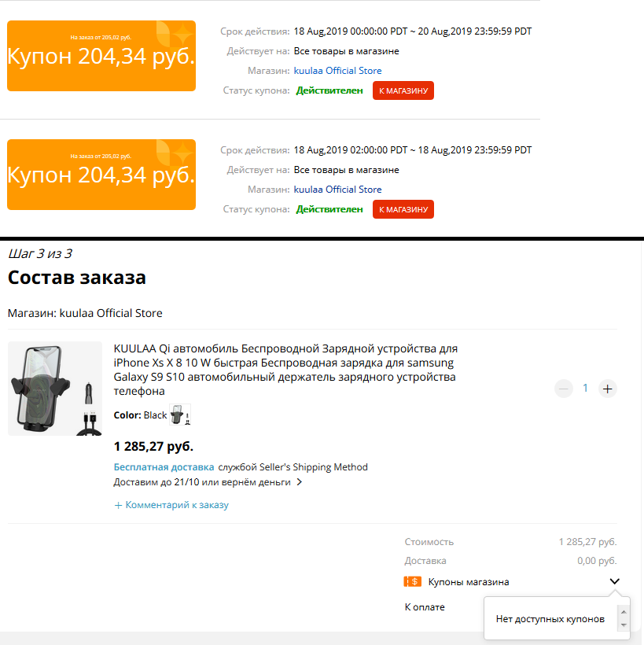
Task: Click the Нет доступных купонов entry
Action: pyautogui.click(x=550, y=619)
